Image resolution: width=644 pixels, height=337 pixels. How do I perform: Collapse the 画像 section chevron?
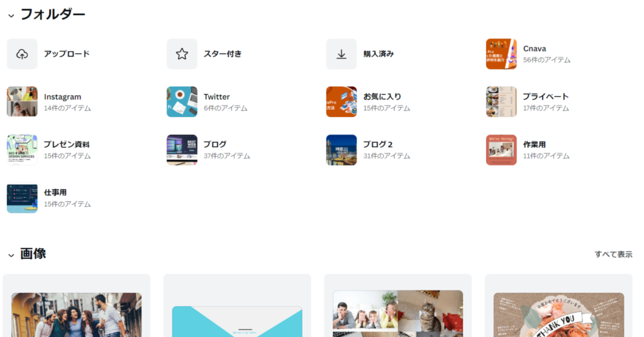point(11,255)
